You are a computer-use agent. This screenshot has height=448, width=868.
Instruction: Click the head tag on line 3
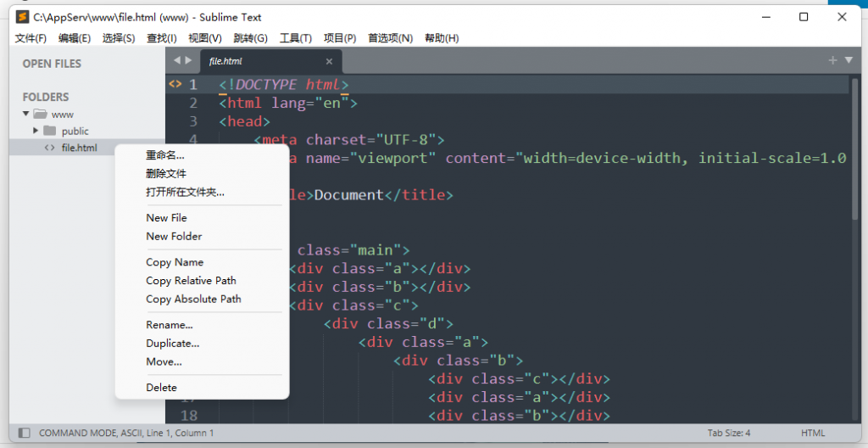pyautogui.click(x=245, y=121)
